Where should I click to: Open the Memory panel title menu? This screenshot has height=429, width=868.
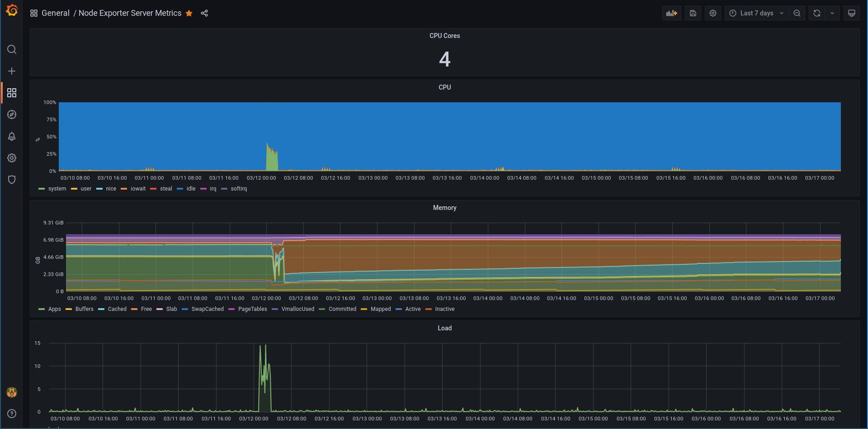coord(444,208)
